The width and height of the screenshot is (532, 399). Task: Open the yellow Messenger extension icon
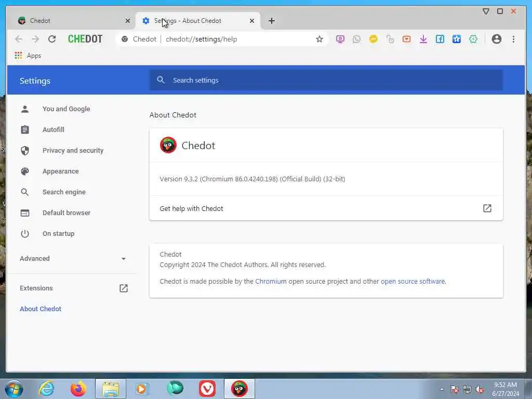click(x=373, y=39)
